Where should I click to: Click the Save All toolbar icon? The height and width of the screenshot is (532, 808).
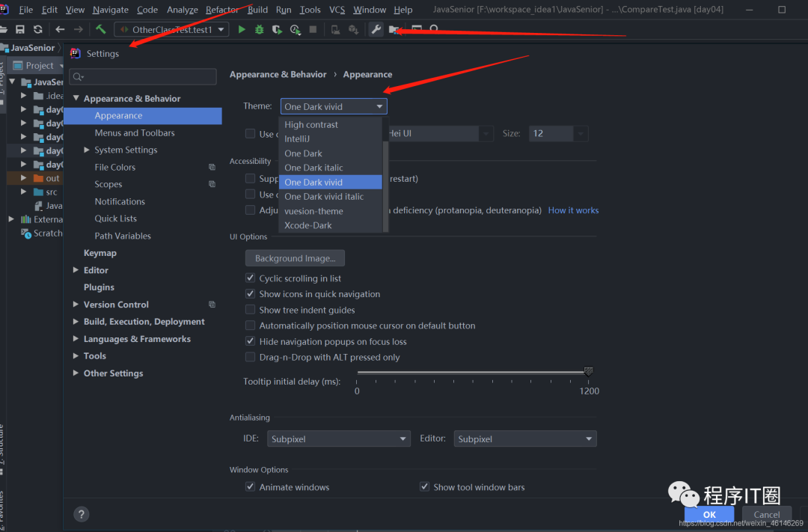point(20,29)
